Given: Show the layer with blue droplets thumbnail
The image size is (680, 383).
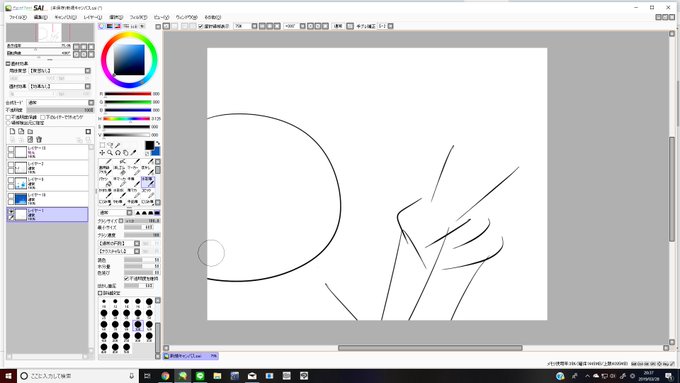Looking at the screenshot, I should (x=11, y=180).
